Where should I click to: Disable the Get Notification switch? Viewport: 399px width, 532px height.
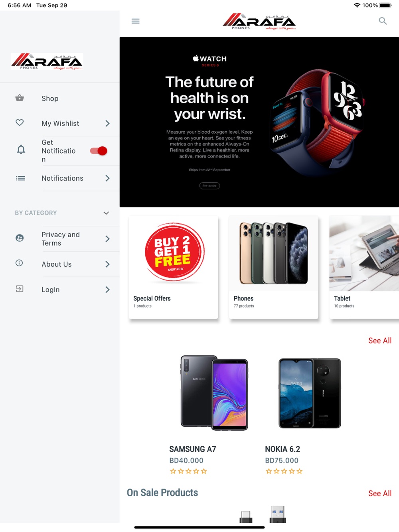99,151
